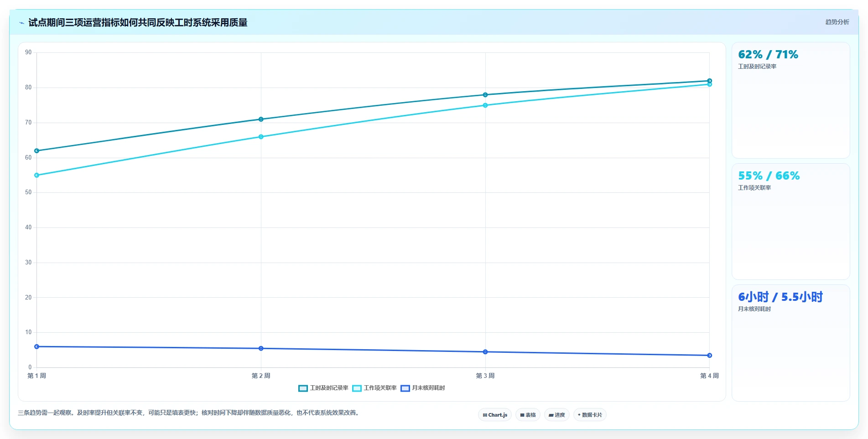Open the 6小时 / 5.5小时 月末核对耗时 card
This screenshot has width=868, height=439.
790,343
